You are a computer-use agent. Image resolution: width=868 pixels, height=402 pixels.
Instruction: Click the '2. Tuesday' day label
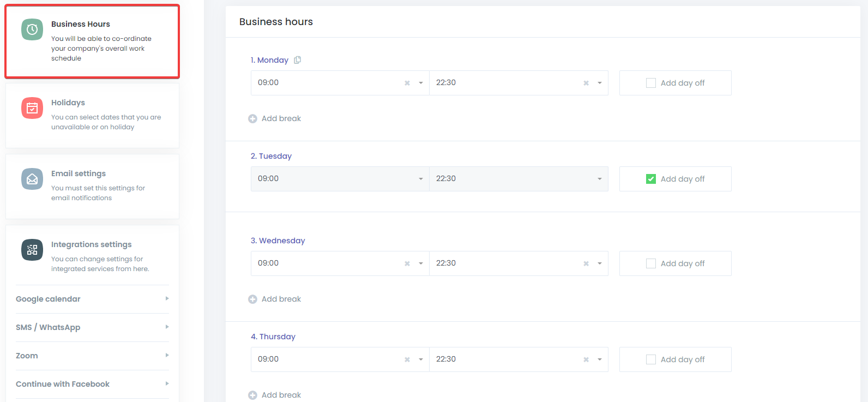pyautogui.click(x=271, y=156)
